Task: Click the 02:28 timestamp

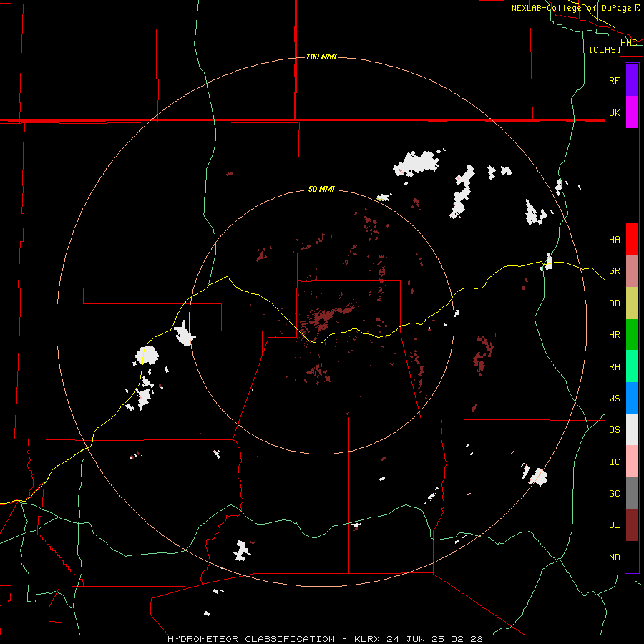Action: [467, 639]
